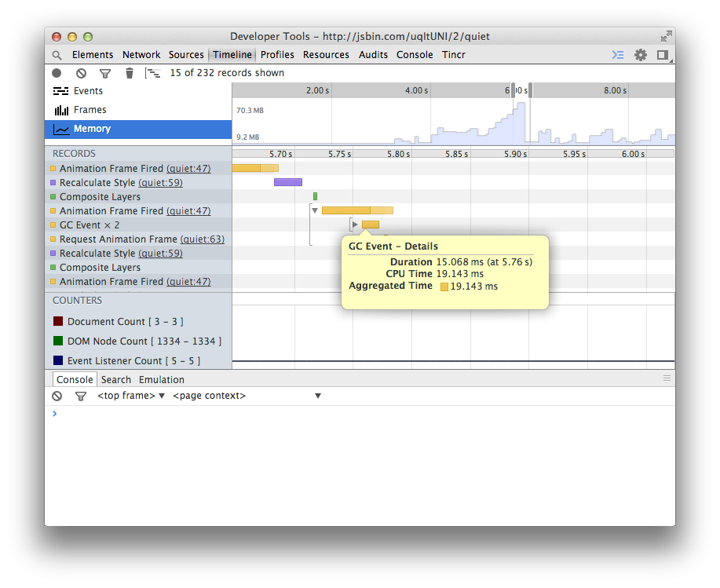Select the Memory timeline mode

point(138,129)
